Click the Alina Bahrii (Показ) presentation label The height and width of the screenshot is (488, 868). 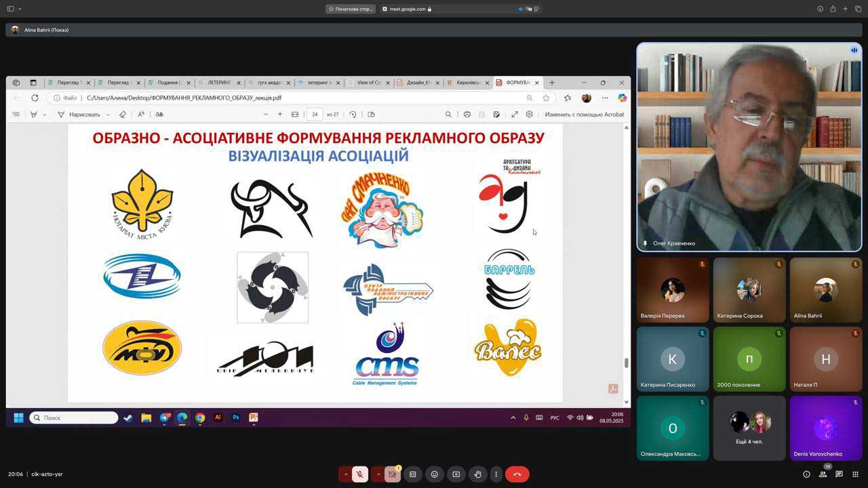[46, 30]
